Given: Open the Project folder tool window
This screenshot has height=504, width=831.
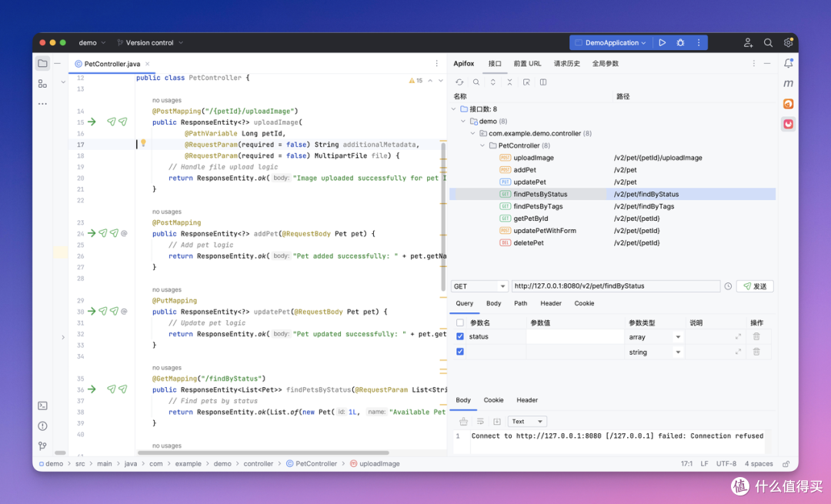Looking at the screenshot, I should click(42, 64).
